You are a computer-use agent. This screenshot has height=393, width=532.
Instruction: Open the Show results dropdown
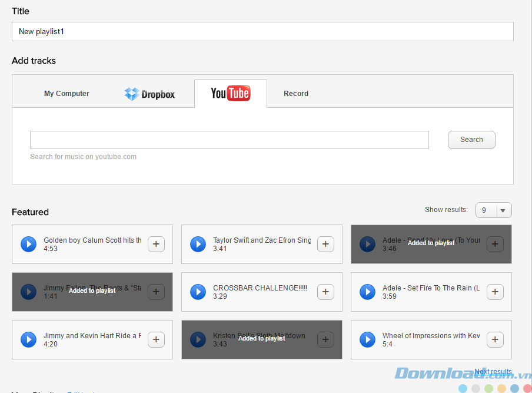point(493,210)
